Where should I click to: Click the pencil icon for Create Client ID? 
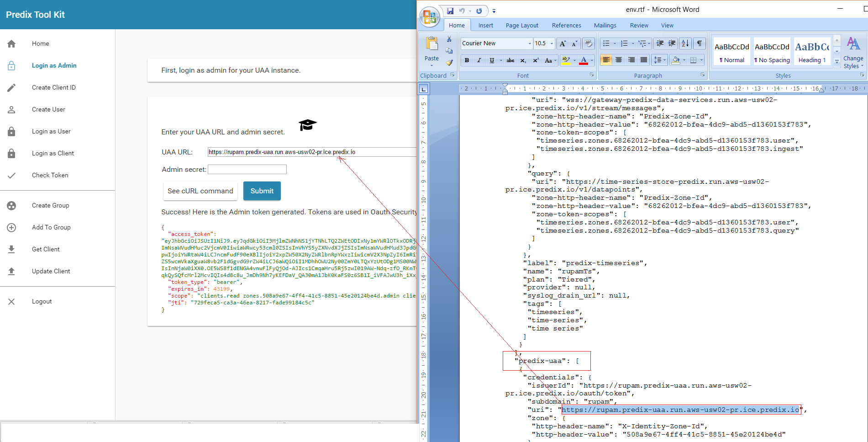(11, 88)
